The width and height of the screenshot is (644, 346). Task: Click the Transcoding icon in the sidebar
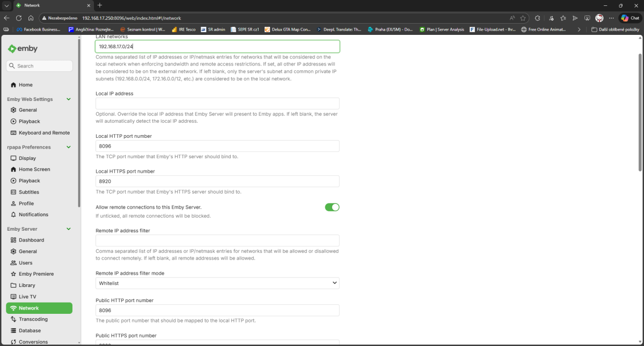(14, 319)
